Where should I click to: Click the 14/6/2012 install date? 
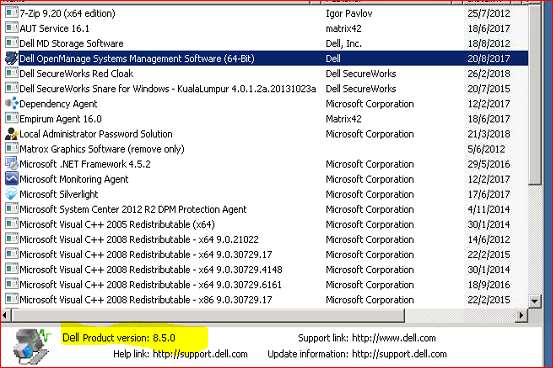click(489, 240)
